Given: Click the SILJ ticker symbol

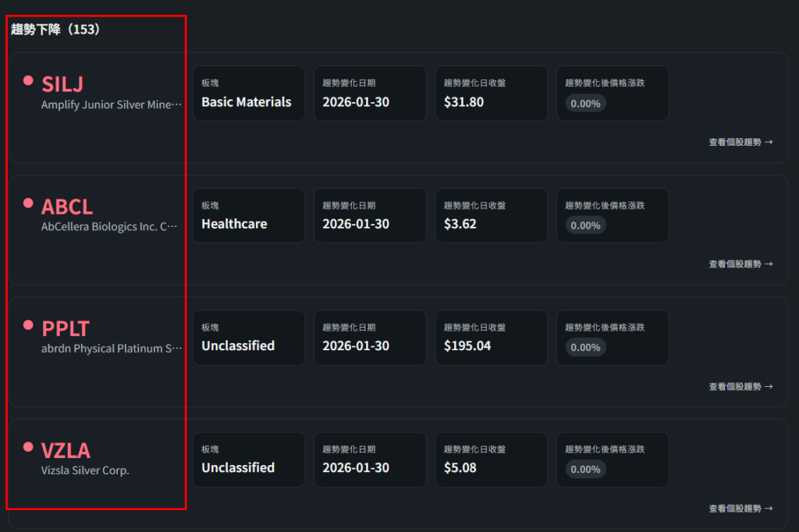Looking at the screenshot, I should click(62, 84).
